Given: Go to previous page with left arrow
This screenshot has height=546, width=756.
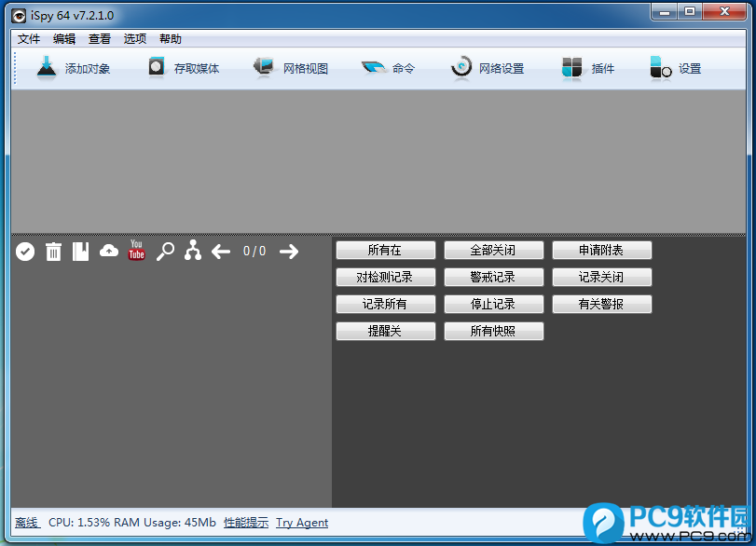Looking at the screenshot, I should coord(221,252).
